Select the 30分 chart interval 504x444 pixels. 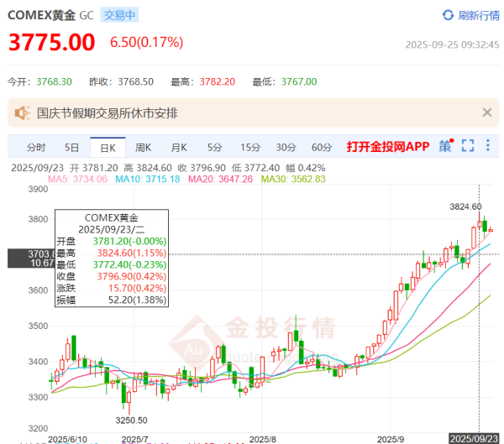pyautogui.click(x=286, y=147)
